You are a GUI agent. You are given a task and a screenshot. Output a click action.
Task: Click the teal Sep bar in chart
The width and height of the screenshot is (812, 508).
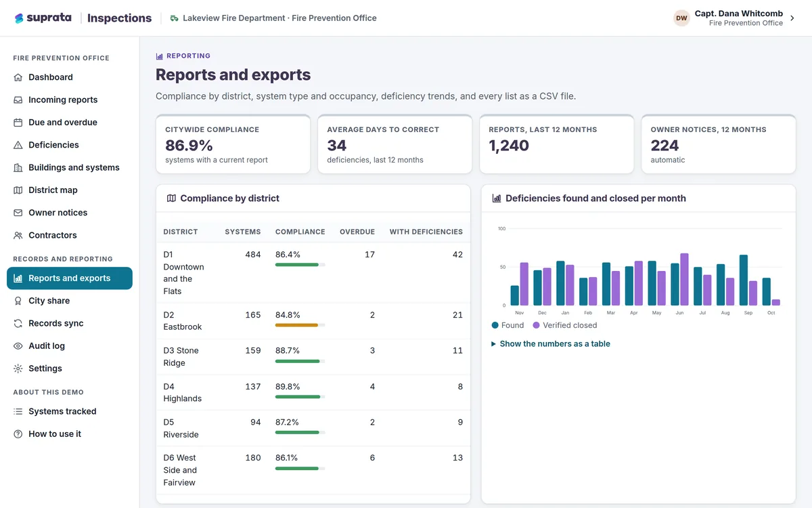click(744, 280)
